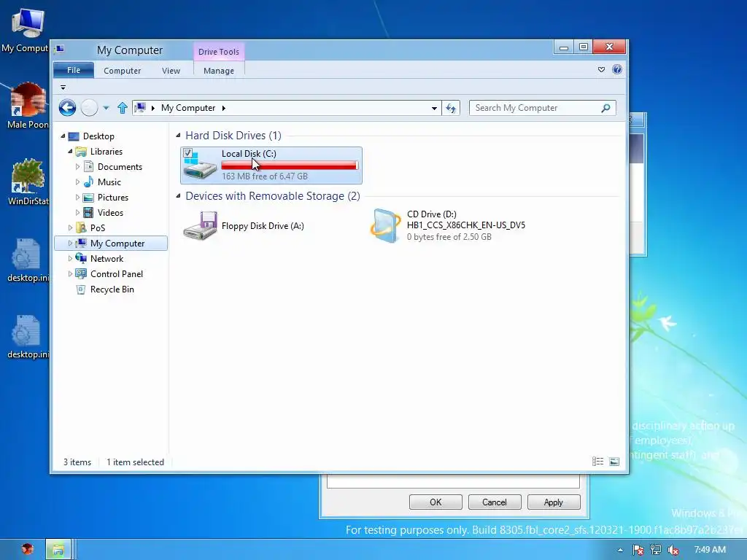This screenshot has height=560, width=747.
Task: Click the network tray icon
Action: (x=656, y=550)
